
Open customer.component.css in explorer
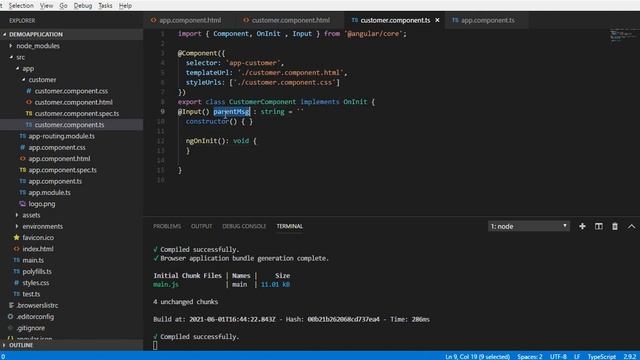(x=71, y=91)
